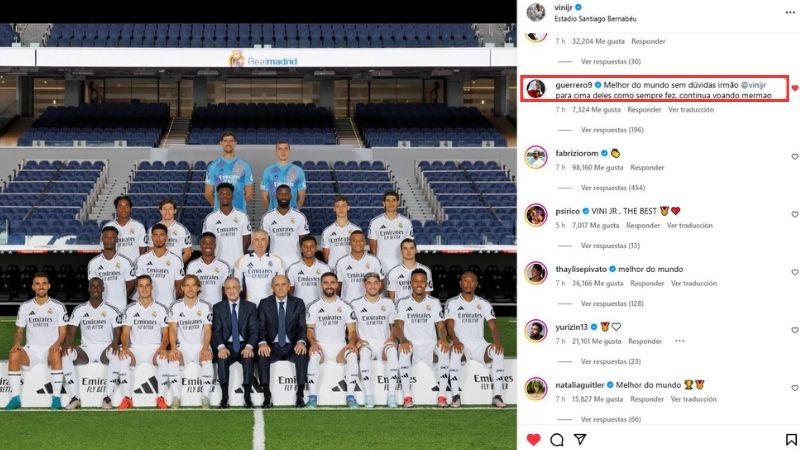Save post with bookmark icon
Screen dimensions: 800x450
click(791, 439)
